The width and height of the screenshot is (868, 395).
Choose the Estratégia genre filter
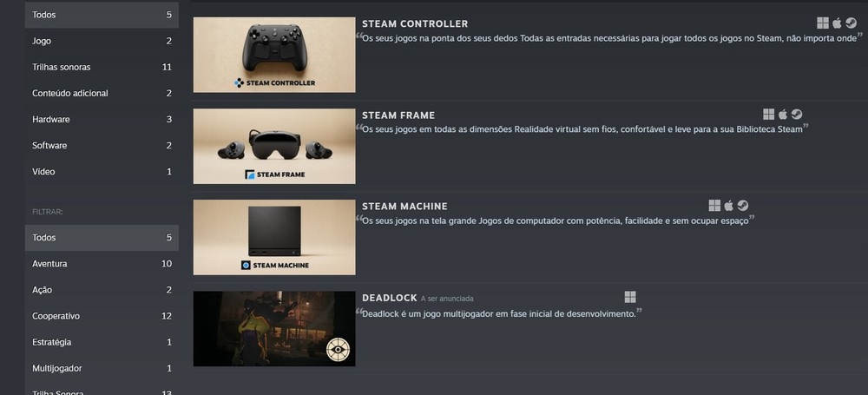tap(102, 342)
